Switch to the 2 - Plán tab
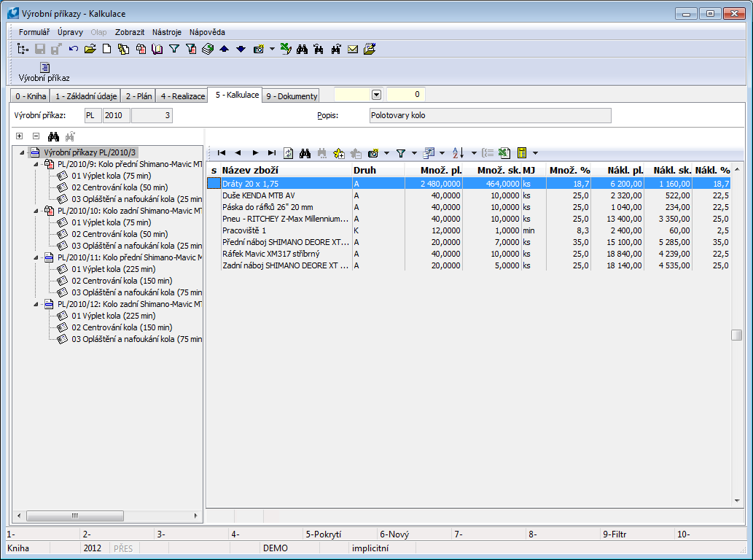The height and width of the screenshot is (560, 753). 138,96
